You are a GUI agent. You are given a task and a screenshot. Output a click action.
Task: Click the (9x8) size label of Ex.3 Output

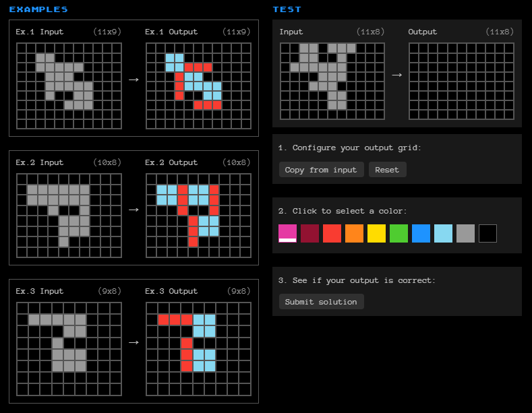click(239, 291)
